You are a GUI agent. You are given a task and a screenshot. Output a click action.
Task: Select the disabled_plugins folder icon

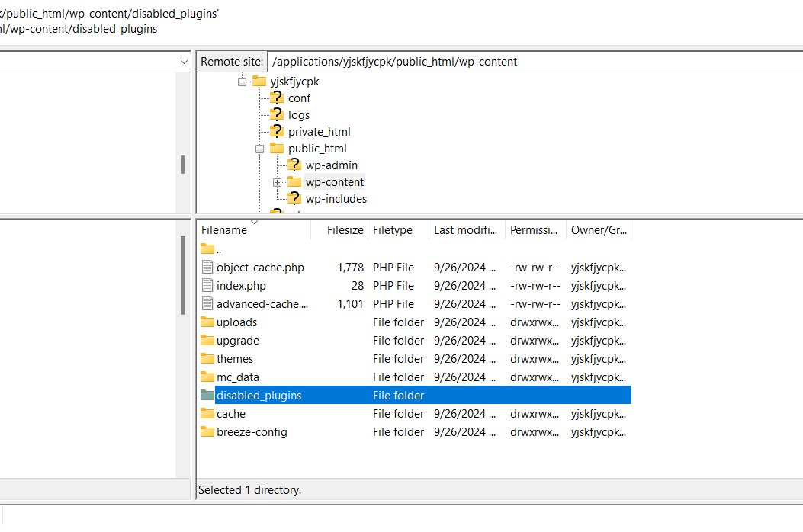pos(207,395)
